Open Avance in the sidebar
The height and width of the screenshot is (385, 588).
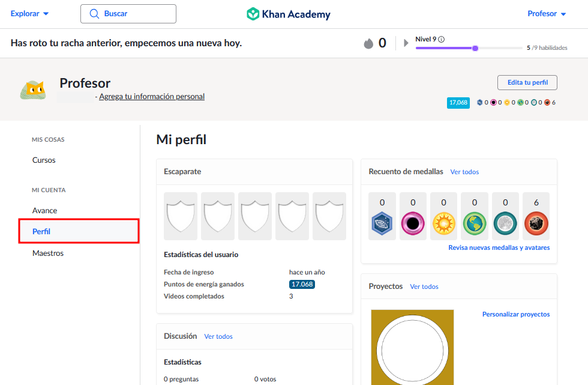pyautogui.click(x=44, y=210)
